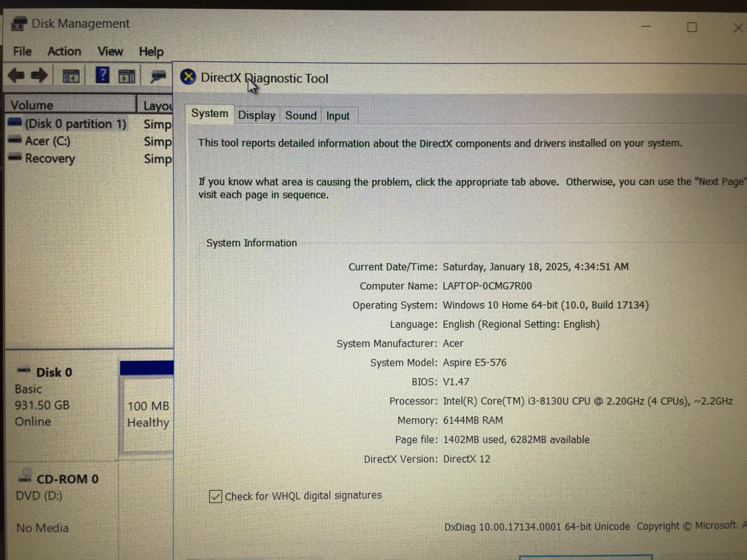
Task: Click the disk settings toolbar icon
Action: point(158,77)
